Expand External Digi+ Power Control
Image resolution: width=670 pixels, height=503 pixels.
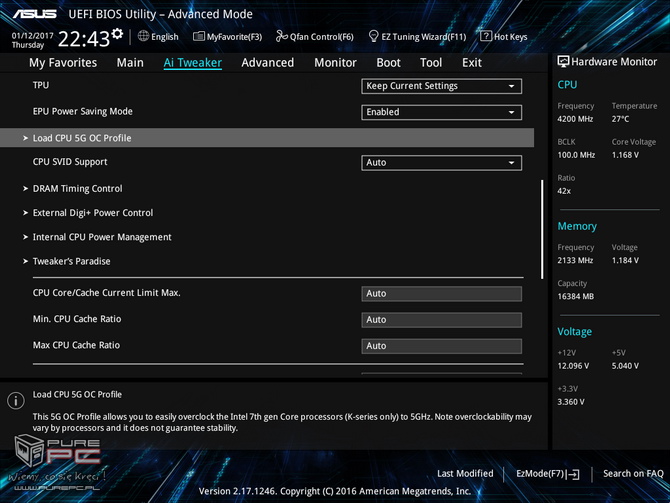93,213
